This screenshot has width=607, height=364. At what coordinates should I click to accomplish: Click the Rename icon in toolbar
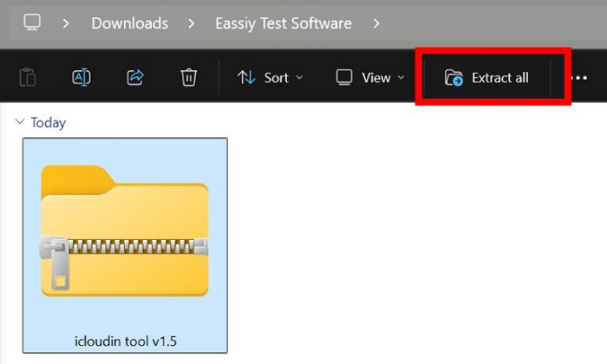[x=81, y=78]
